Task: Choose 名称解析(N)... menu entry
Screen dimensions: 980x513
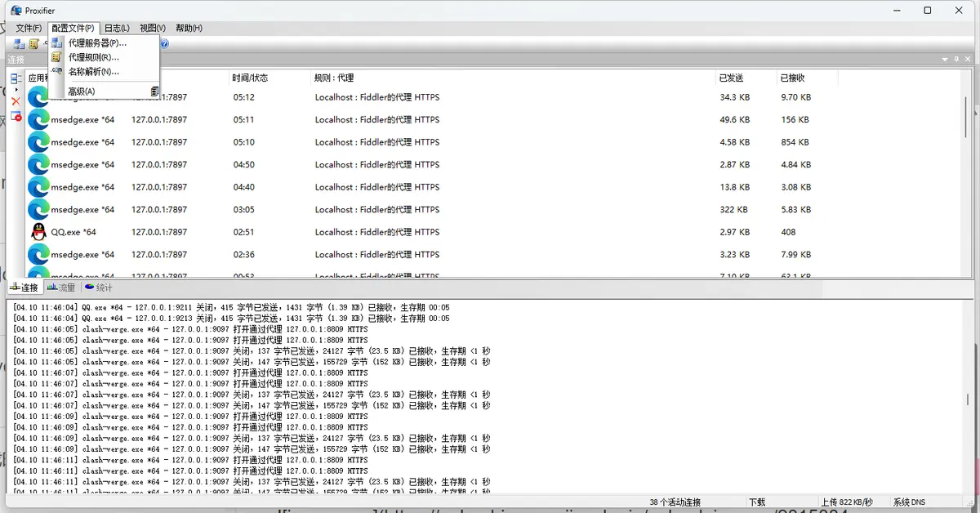Action: [104, 72]
